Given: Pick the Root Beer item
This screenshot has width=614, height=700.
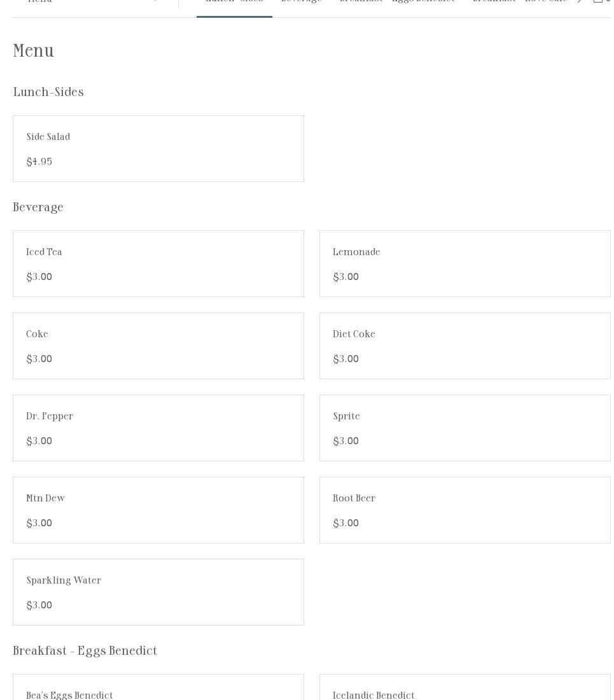Looking at the screenshot, I should pyautogui.click(x=464, y=510).
